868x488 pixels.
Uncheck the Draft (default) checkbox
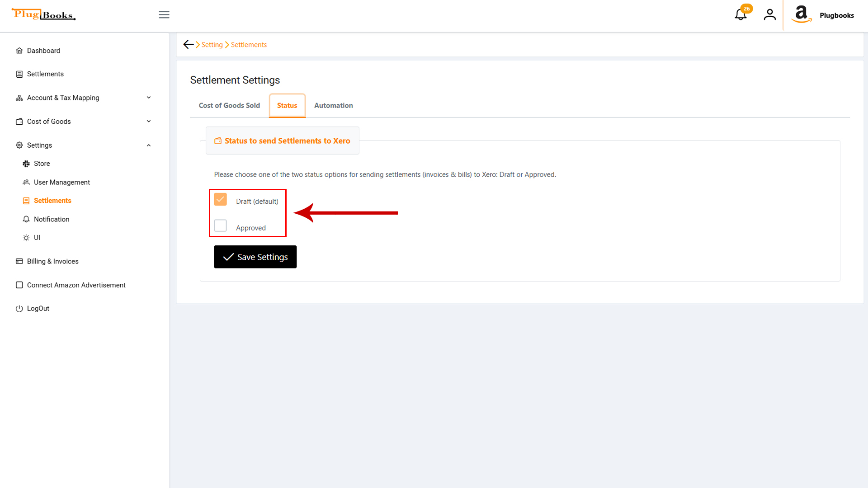(220, 199)
